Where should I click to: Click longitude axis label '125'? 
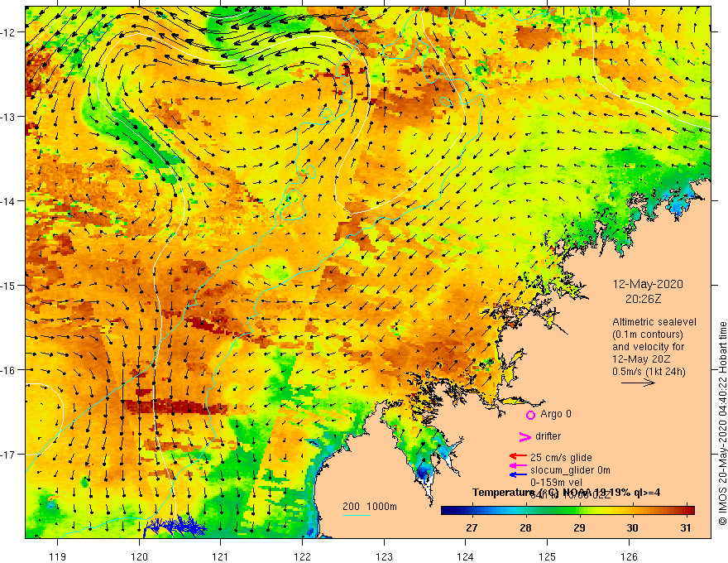point(548,556)
